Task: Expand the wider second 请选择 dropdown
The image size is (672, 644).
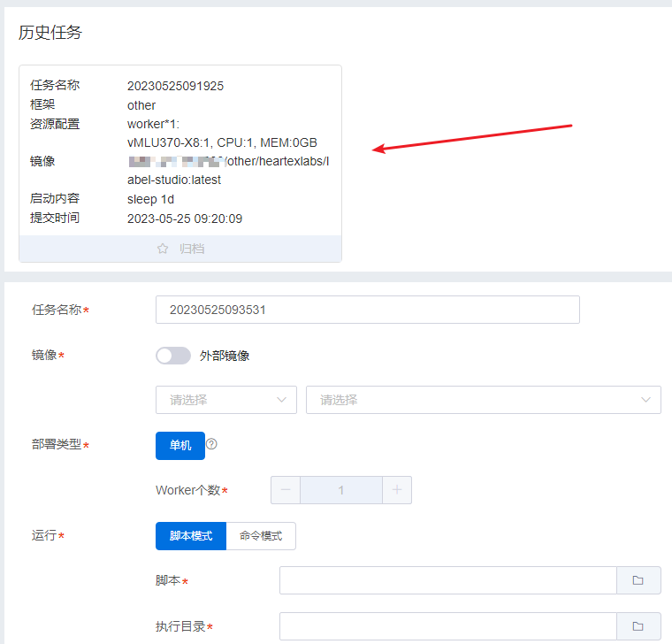Action: point(483,400)
